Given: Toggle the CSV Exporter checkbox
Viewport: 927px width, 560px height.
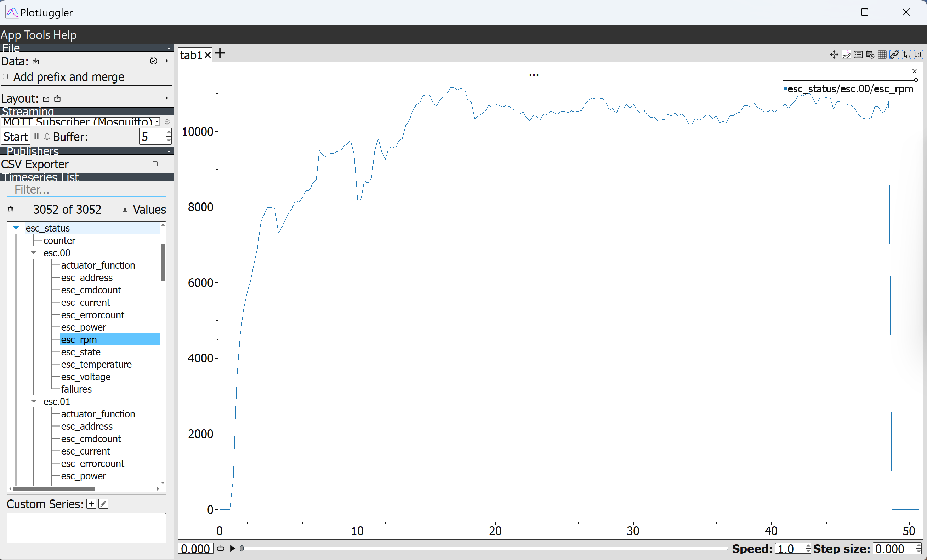Looking at the screenshot, I should click(155, 164).
